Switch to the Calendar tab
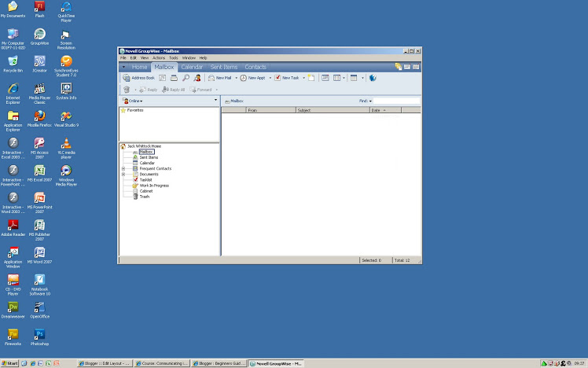The height and width of the screenshot is (368, 588). 192,68
